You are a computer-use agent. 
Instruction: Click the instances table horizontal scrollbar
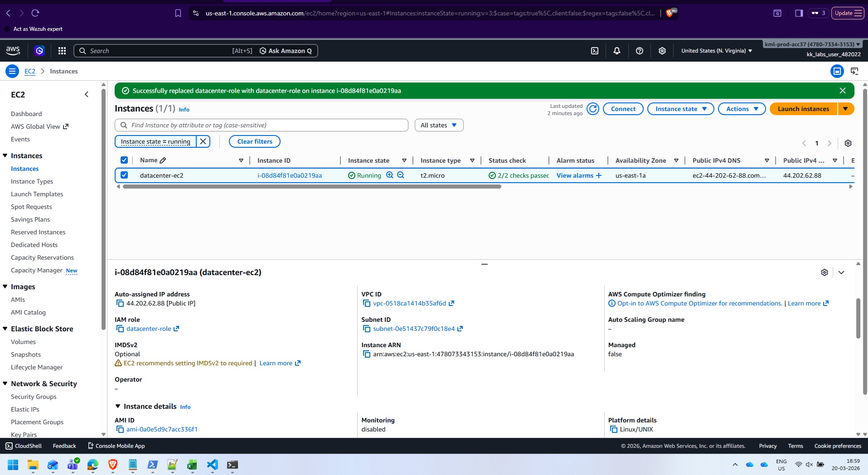[x=312, y=186]
